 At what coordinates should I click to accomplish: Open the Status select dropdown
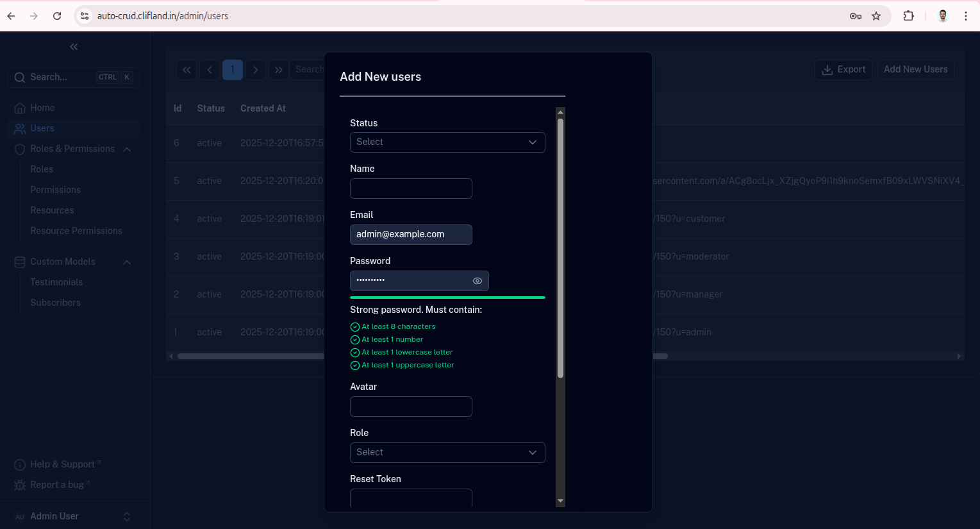447,142
